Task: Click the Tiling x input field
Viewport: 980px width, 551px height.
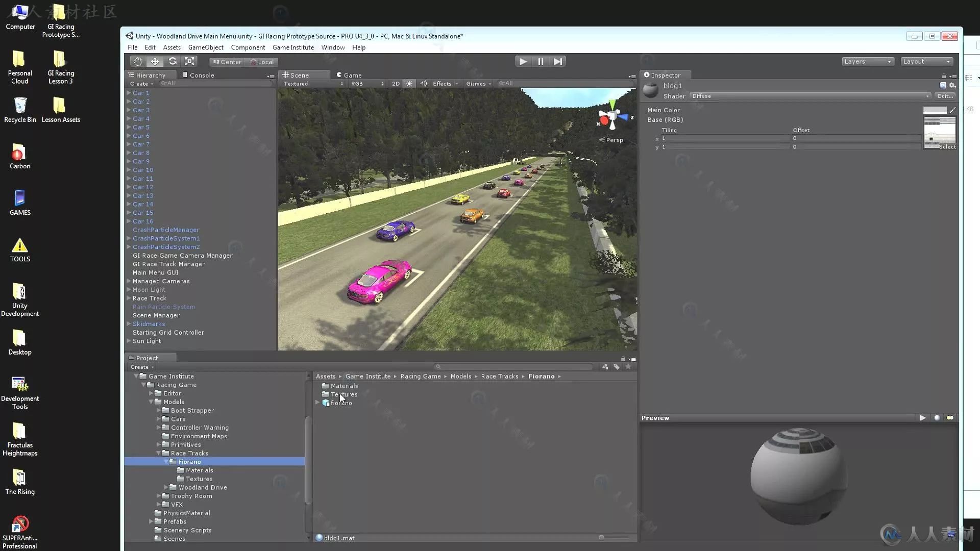Action: click(x=725, y=138)
